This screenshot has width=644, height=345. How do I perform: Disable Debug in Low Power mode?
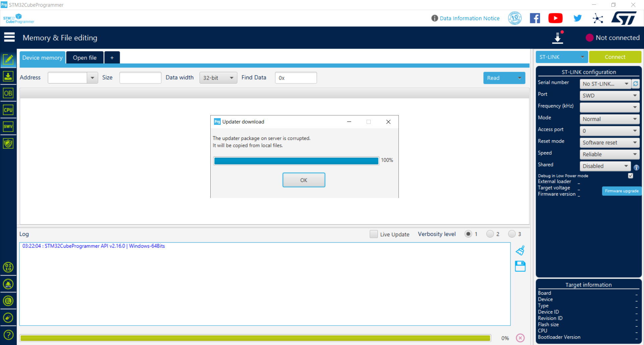coord(631,176)
